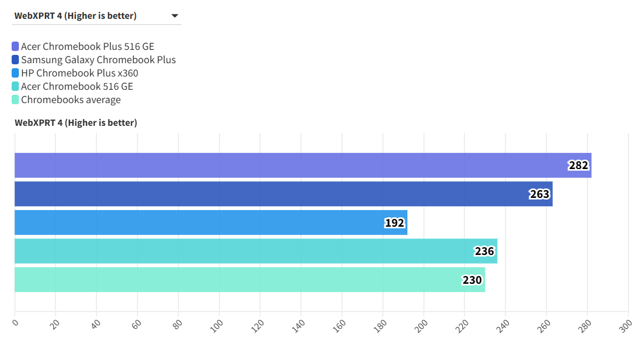Click the HP Chromebook Plus x360 legend swatch
The image size is (644, 342).
point(16,73)
